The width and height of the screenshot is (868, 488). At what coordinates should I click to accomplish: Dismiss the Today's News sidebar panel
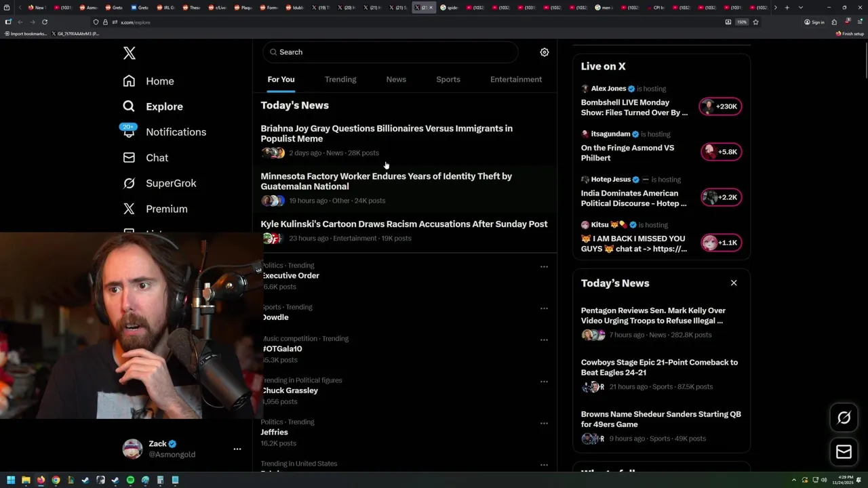[734, 283]
